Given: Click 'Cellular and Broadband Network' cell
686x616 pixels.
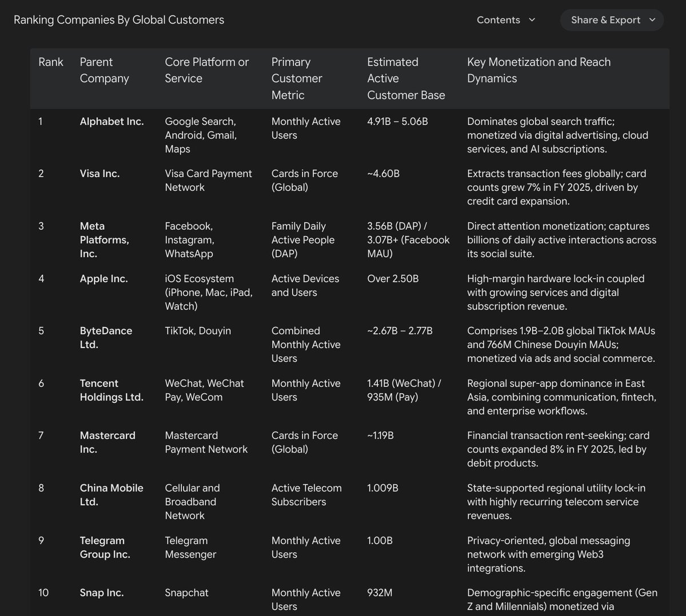Looking at the screenshot, I should pyautogui.click(x=193, y=502).
